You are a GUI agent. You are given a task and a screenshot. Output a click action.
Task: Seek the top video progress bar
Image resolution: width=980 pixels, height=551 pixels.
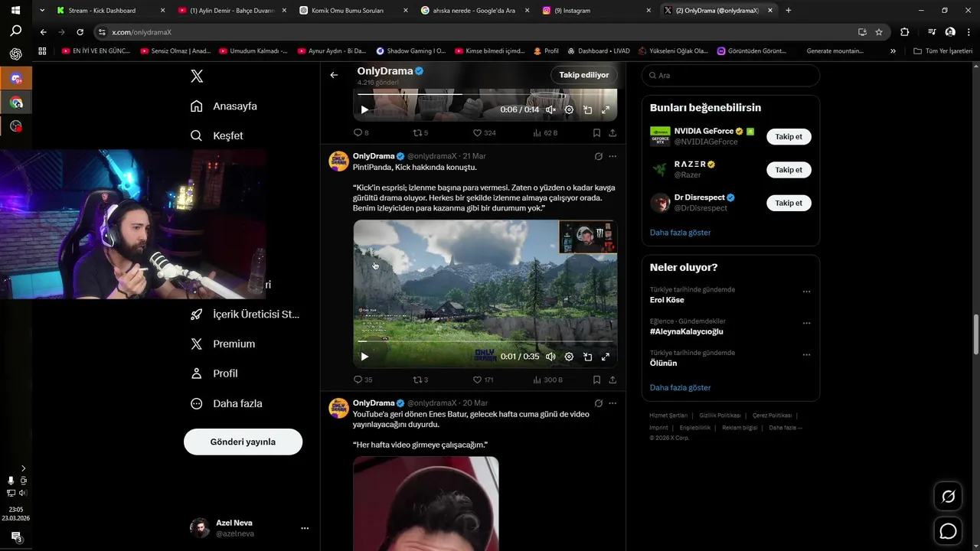tap(485, 94)
